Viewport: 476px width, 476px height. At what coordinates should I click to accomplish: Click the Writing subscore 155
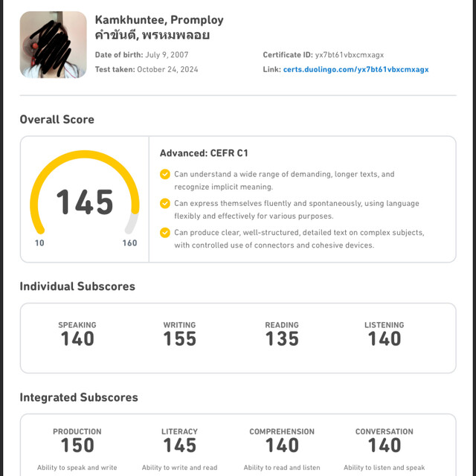(x=179, y=338)
